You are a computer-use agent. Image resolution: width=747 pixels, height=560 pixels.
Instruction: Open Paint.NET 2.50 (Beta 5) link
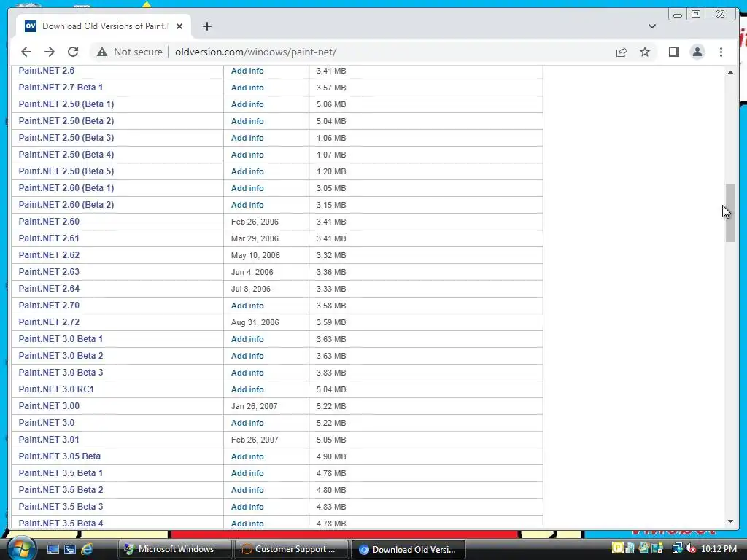(66, 171)
